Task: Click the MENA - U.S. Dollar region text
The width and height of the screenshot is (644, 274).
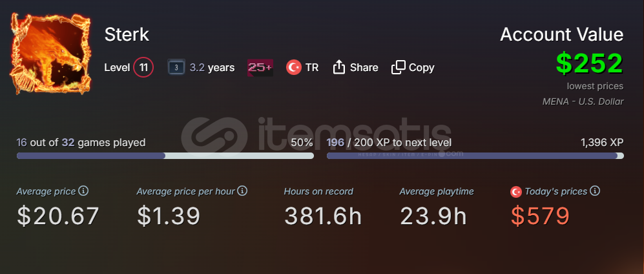Action: [x=583, y=101]
